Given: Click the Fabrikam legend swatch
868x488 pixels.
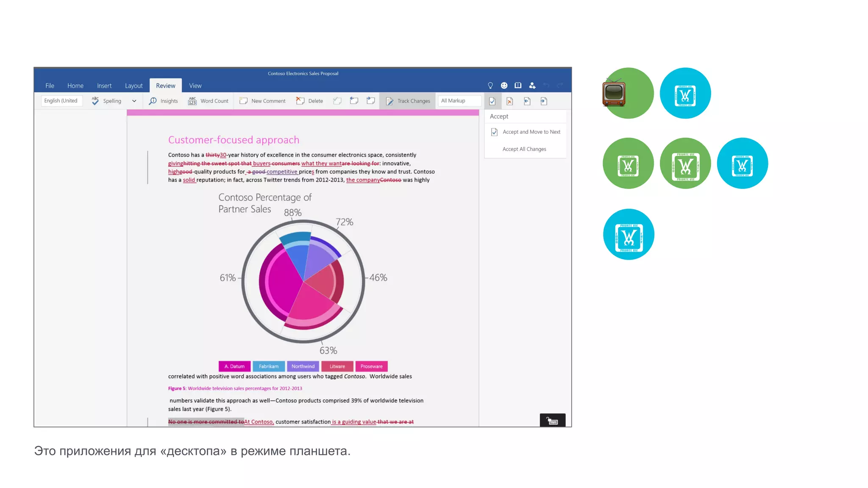Looking at the screenshot, I should (x=269, y=366).
